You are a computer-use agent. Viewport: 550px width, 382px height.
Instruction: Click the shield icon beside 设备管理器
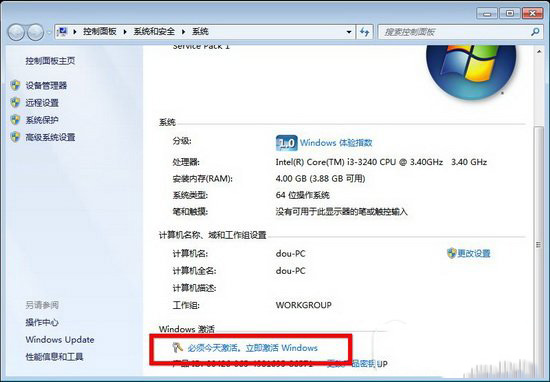pyautogui.click(x=15, y=85)
